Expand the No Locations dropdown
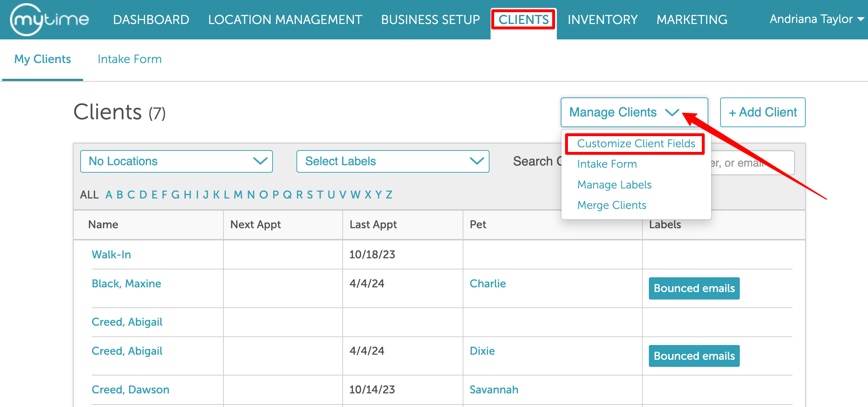This screenshot has width=868, height=407. point(177,161)
